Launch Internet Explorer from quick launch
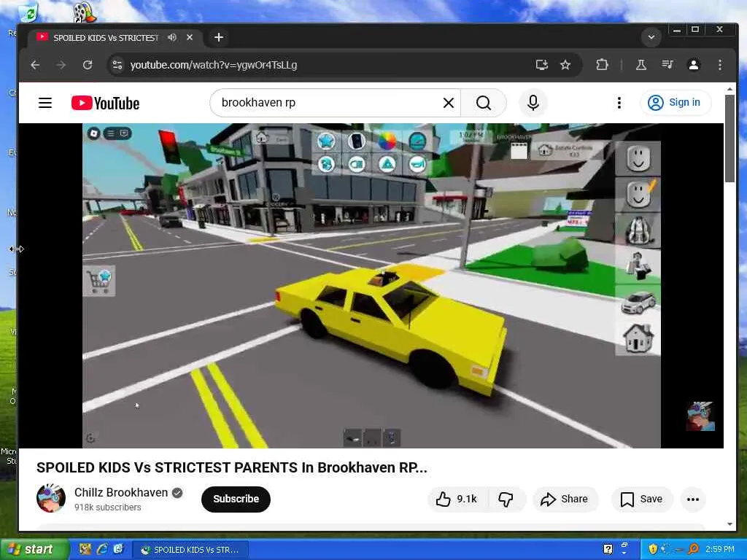 pos(101,550)
